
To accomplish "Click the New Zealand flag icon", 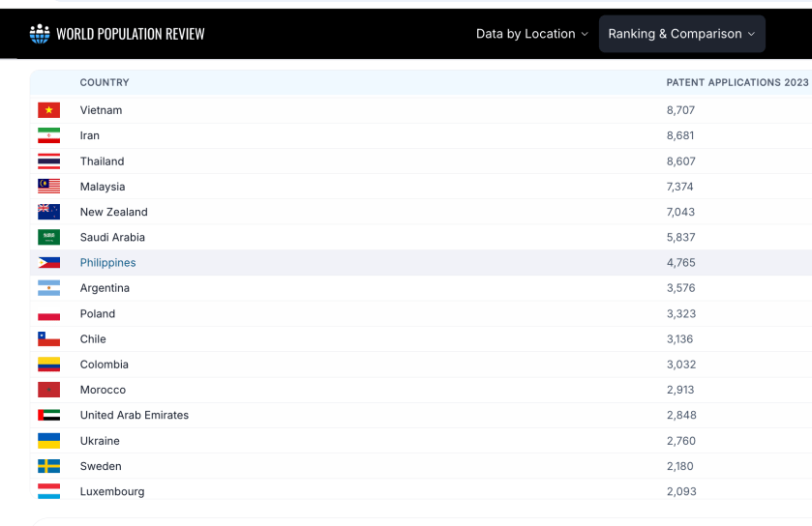I will (x=48, y=212).
